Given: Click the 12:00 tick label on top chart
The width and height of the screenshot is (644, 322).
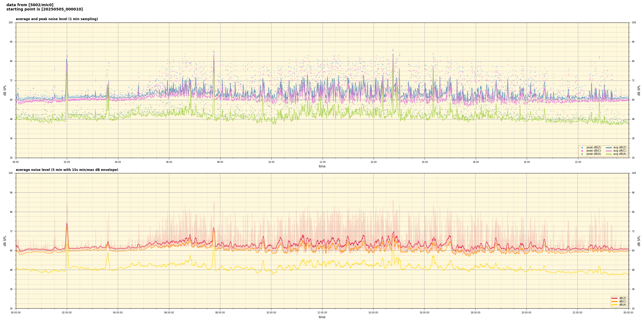Looking at the screenshot, I should coord(322,162).
